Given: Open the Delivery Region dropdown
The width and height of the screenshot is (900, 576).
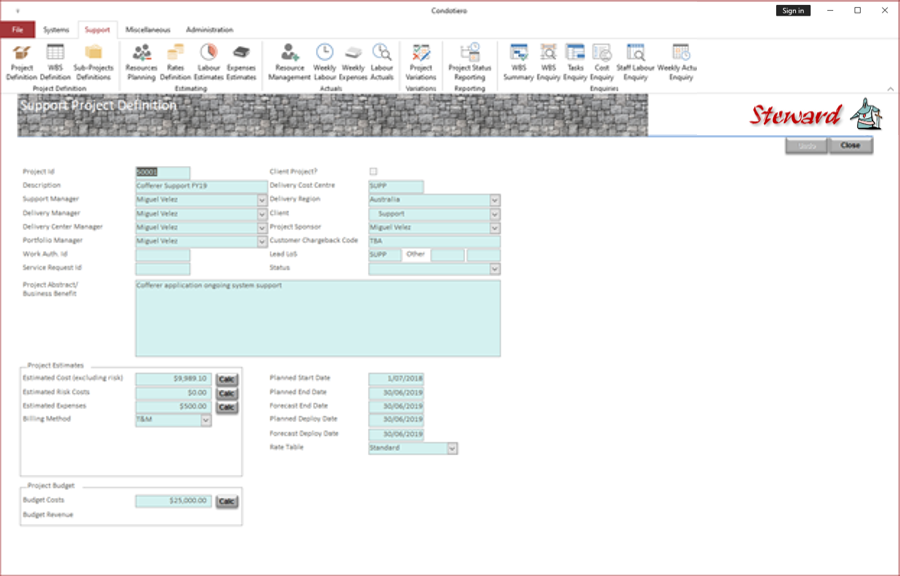Looking at the screenshot, I should [495, 200].
